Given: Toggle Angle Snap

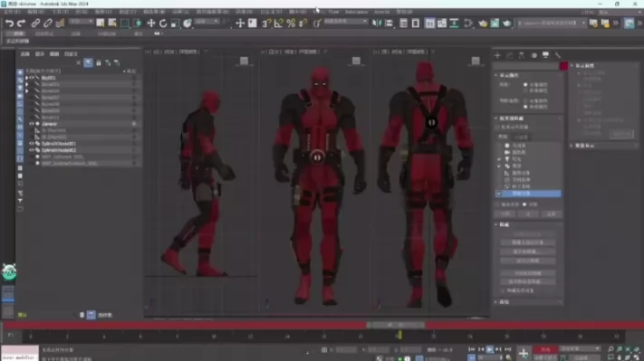Looking at the screenshot, I should click(x=278, y=24).
